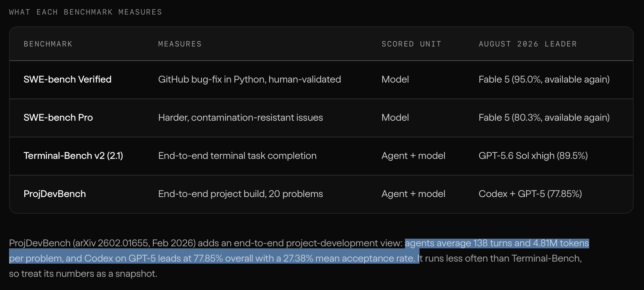Click the highlighted "27.38% mean acceptance rate" text

[x=349, y=258]
